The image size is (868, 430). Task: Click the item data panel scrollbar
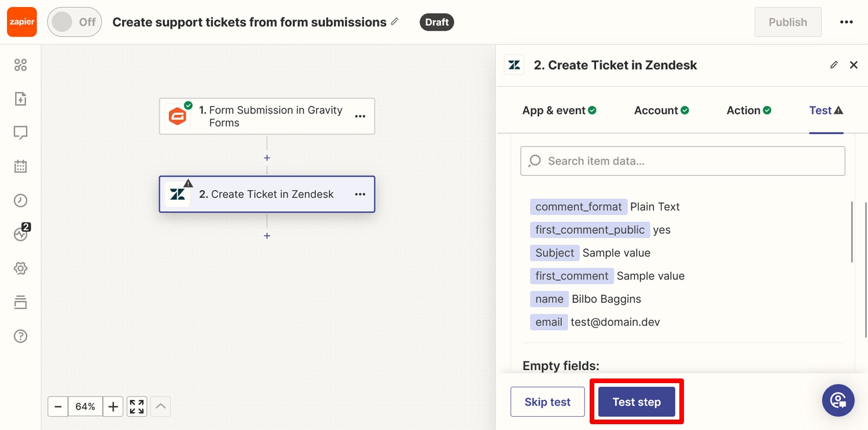coord(852,231)
